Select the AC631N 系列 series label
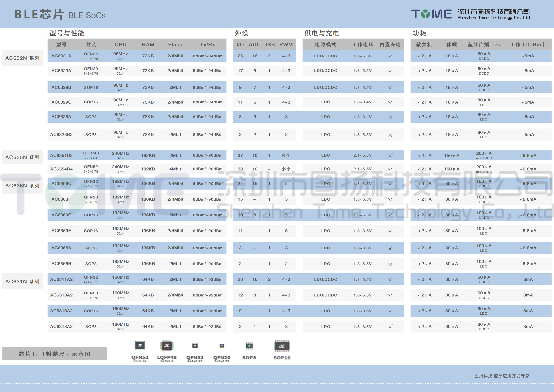The height and width of the screenshot is (392, 554). (22, 281)
